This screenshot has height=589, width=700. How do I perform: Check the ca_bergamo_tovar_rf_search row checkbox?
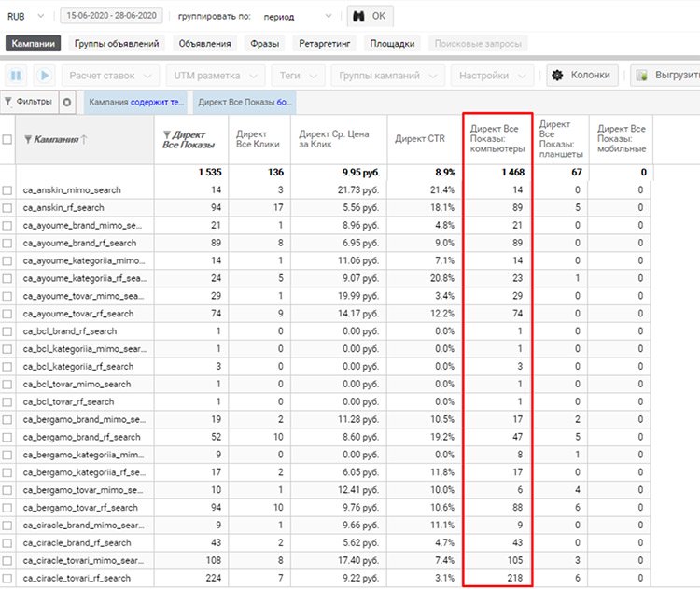pos(7,508)
